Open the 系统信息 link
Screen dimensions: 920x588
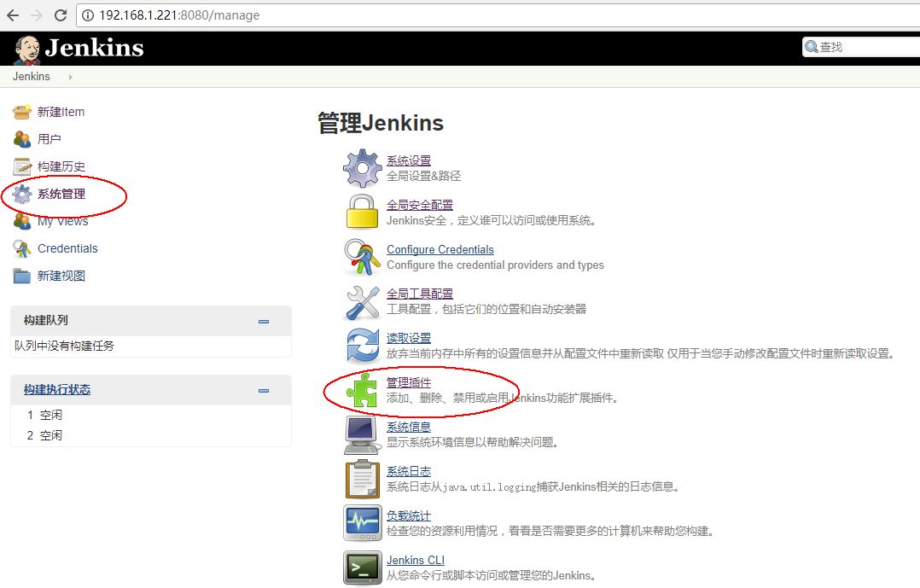(x=408, y=427)
